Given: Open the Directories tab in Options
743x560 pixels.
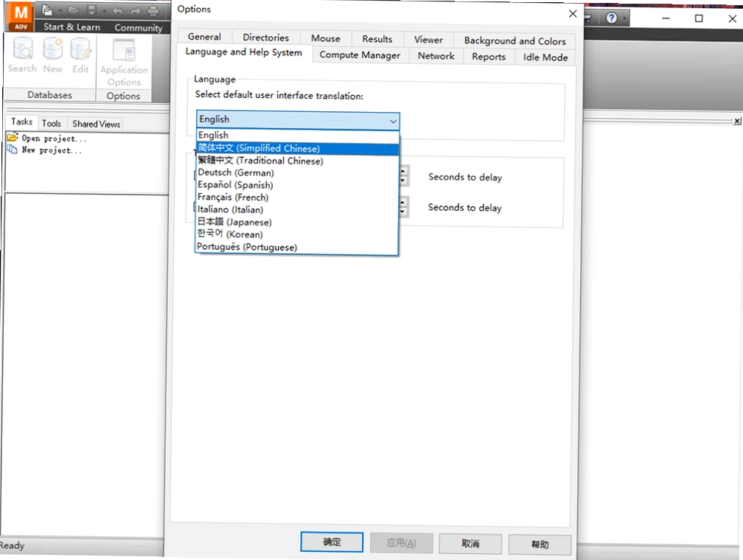Looking at the screenshot, I should click(266, 38).
